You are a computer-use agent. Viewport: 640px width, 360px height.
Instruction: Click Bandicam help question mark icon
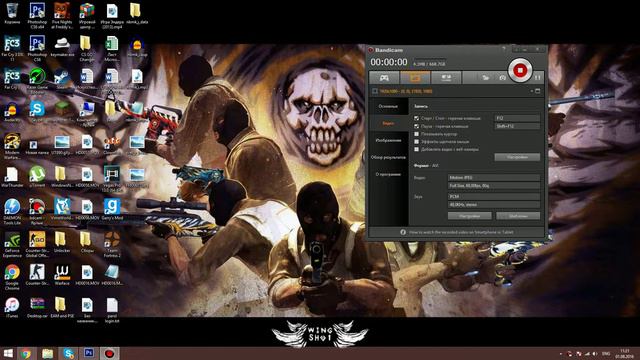(504, 49)
